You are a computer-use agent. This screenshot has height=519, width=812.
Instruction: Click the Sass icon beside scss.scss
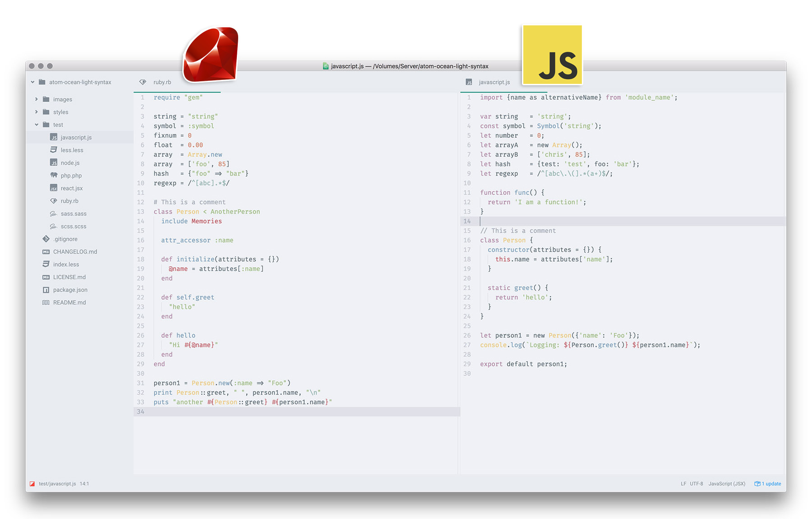point(54,226)
